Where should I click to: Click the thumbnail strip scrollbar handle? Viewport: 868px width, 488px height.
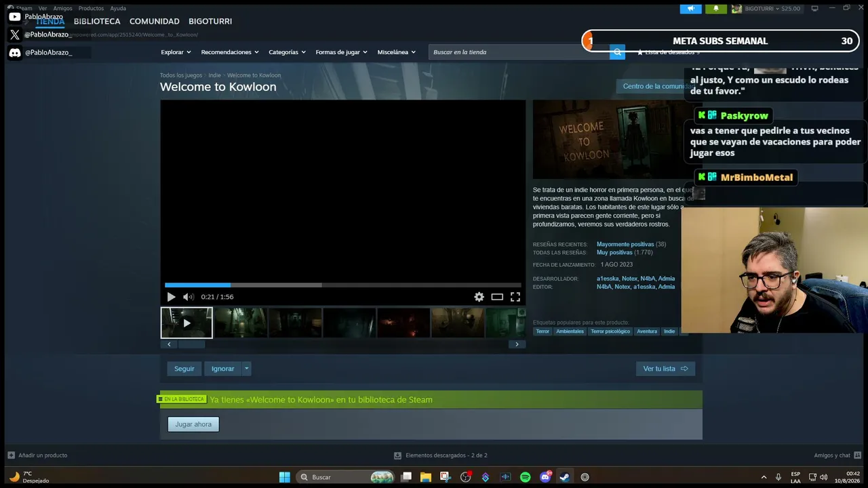[x=191, y=344]
